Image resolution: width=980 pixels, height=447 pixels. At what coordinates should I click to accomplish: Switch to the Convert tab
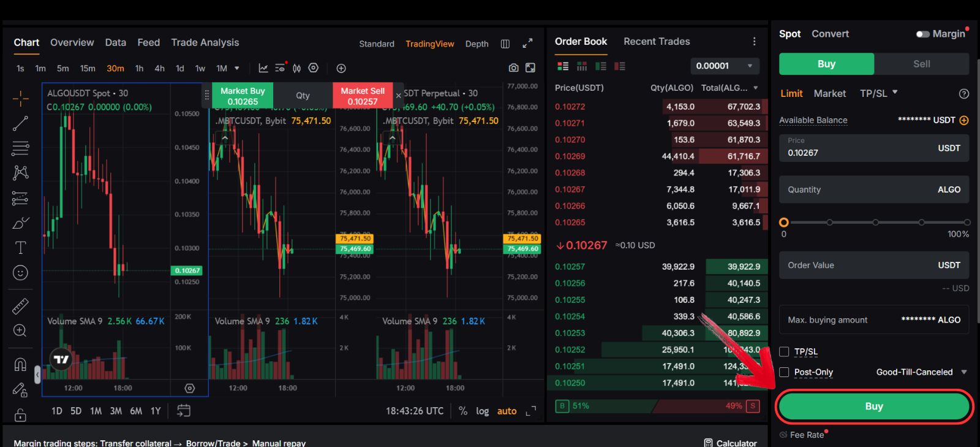point(830,34)
